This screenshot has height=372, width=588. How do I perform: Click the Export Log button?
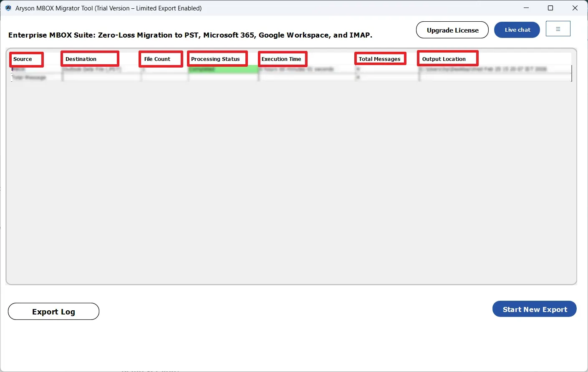[53, 312]
